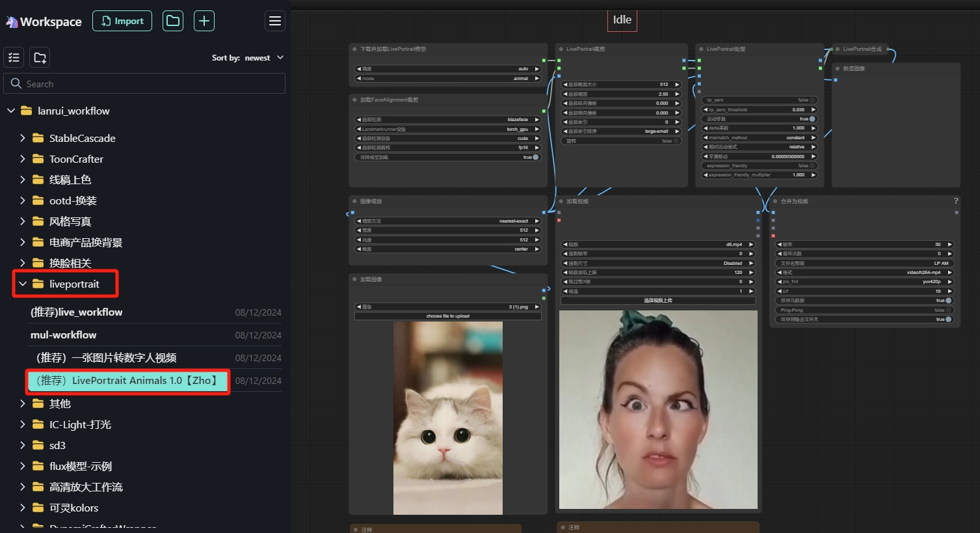
Task: Click the StableCascade folder icon
Action: tap(38, 138)
